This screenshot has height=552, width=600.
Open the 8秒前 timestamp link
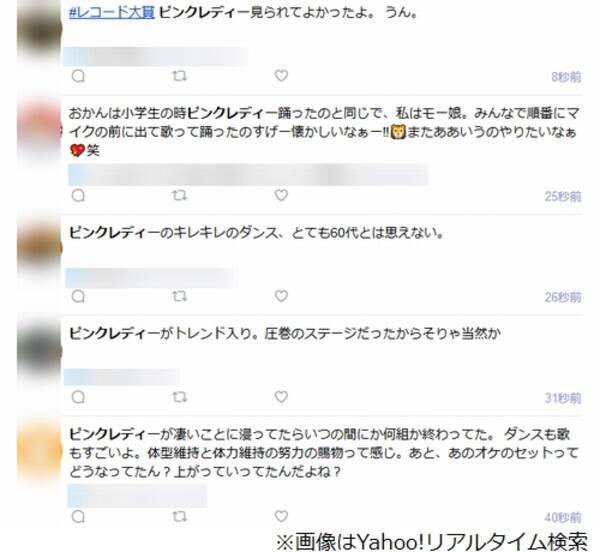coord(566,77)
